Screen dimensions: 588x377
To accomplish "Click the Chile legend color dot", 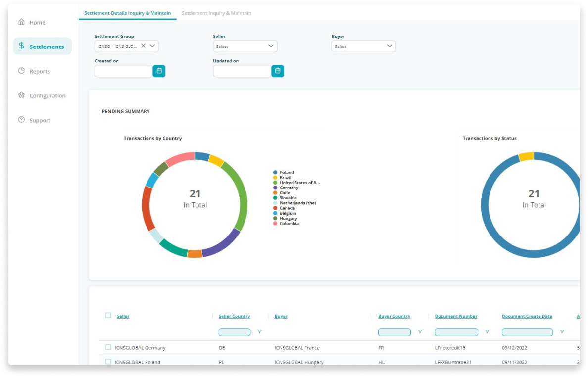I will [x=275, y=192].
